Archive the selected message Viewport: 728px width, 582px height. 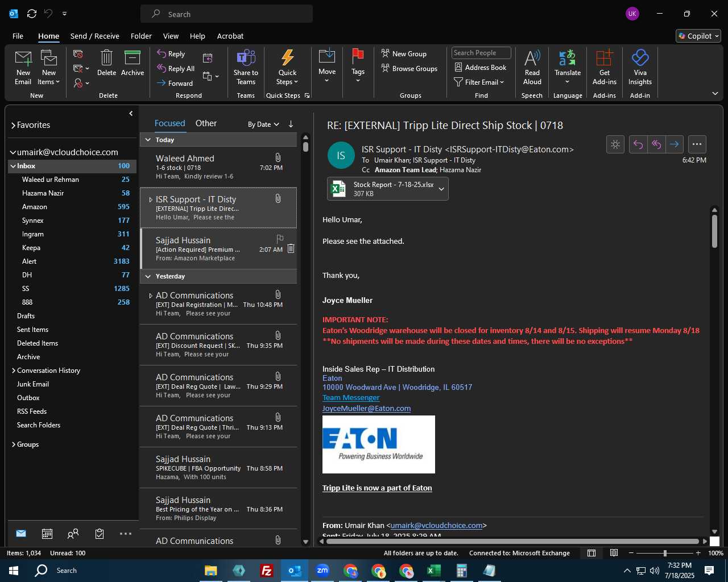tap(133, 63)
